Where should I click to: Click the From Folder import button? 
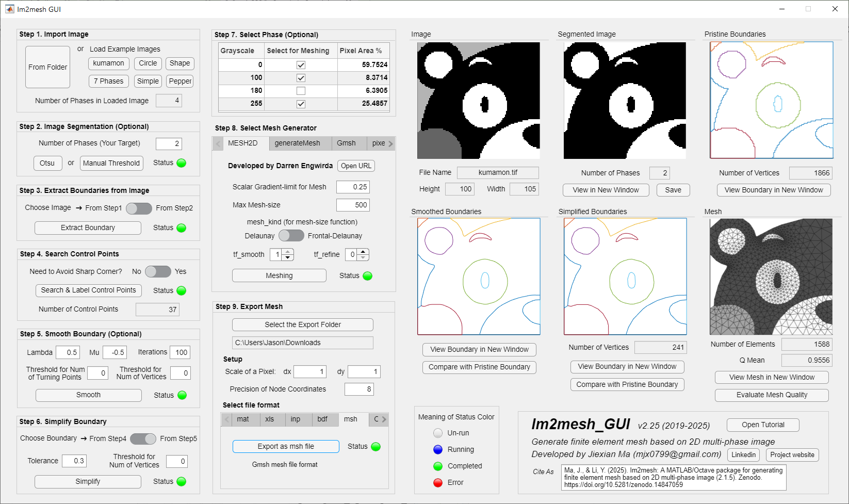[x=48, y=67]
